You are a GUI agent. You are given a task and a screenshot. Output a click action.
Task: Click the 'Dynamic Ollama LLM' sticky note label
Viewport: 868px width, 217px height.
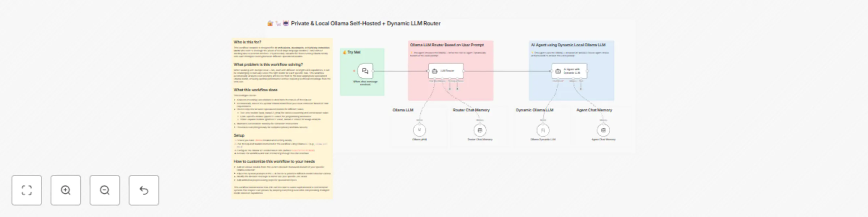(x=535, y=110)
